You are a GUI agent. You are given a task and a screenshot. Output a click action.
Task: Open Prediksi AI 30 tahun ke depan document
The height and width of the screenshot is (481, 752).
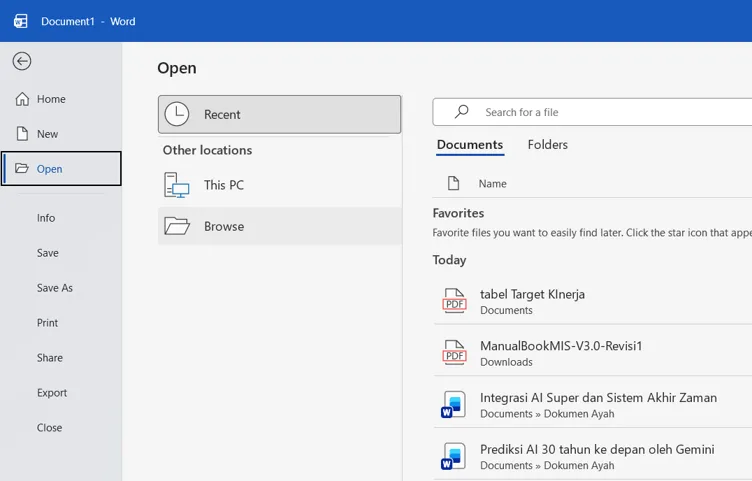[x=593, y=457]
